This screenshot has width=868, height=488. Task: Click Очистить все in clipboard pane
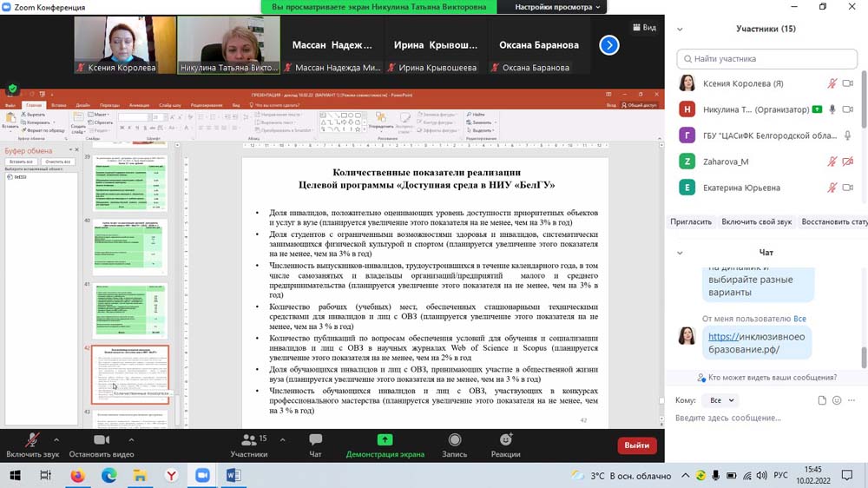click(57, 162)
